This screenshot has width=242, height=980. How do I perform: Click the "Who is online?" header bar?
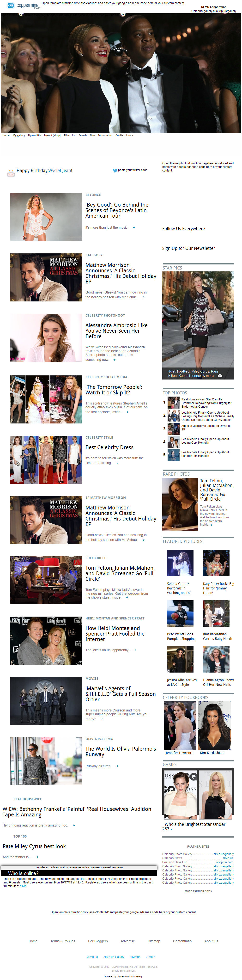[x=79, y=873]
